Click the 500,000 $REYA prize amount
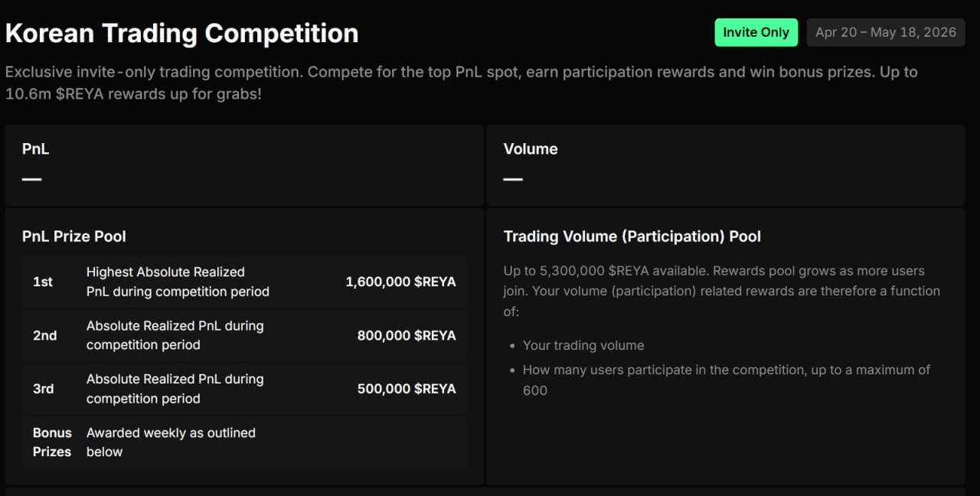The image size is (980, 496). coord(407,389)
